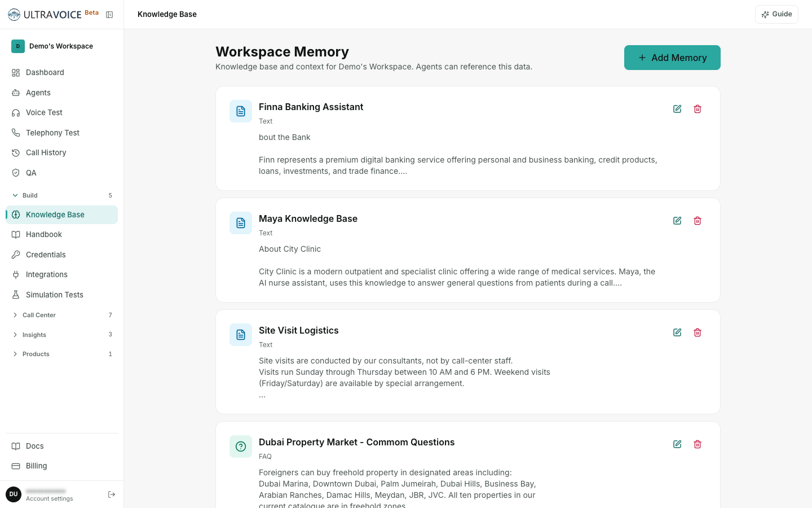The image size is (812, 508).
Task: Delete Dubai Property Market memory
Action: tap(698, 444)
